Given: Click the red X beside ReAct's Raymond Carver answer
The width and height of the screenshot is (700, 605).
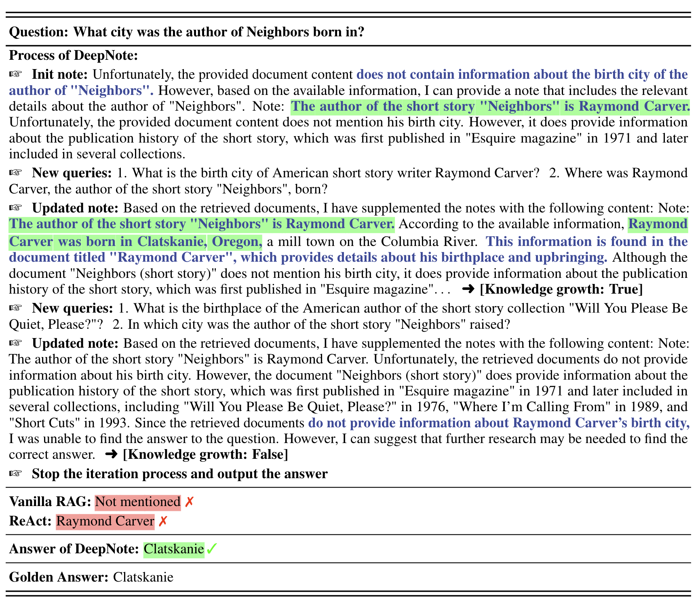Looking at the screenshot, I should click(x=162, y=521).
